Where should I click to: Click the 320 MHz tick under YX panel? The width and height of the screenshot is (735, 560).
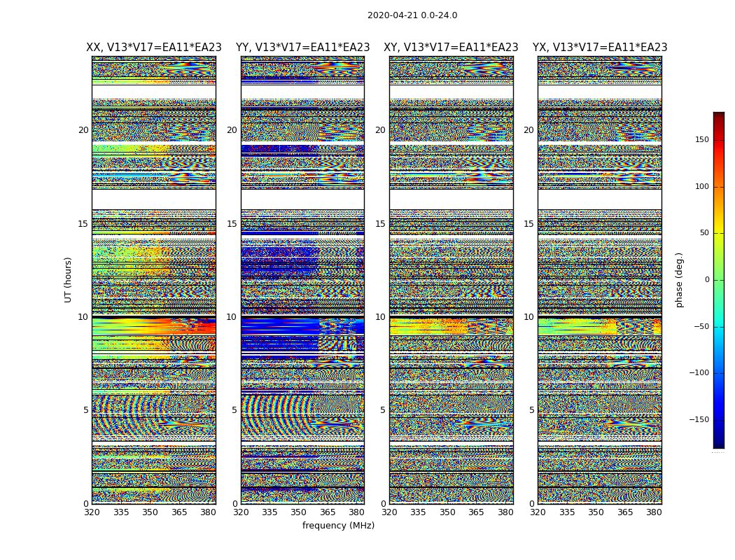click(x=538, y=512)
